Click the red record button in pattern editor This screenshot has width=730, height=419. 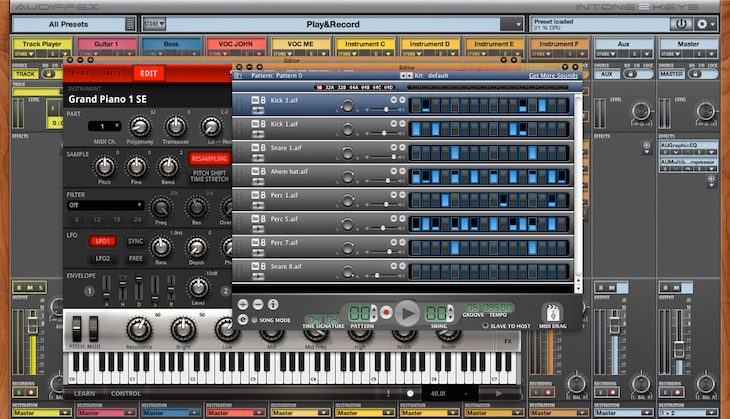[x=386, y=314]
